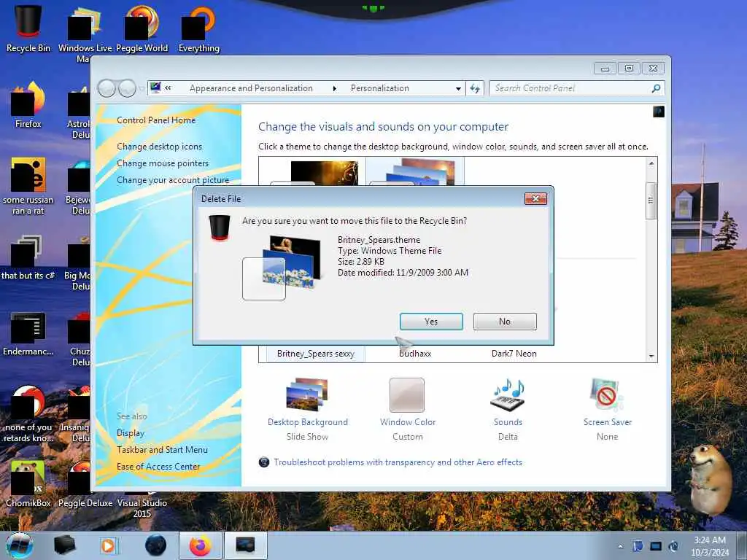Select the Recycle Bin desktop icon
Viewport: 747px width, 560px height.
(28, 28)
